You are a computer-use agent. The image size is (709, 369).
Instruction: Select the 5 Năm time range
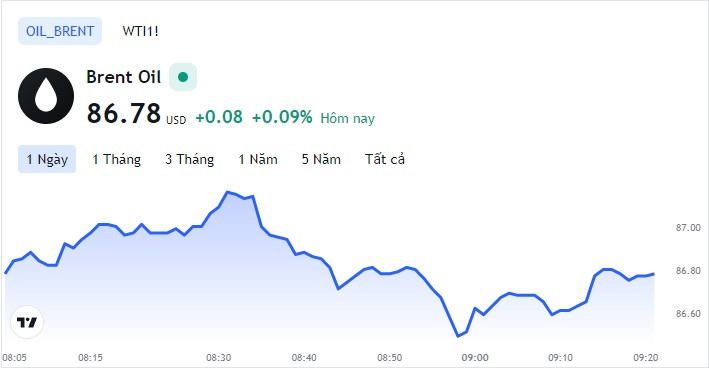(321, 159)
